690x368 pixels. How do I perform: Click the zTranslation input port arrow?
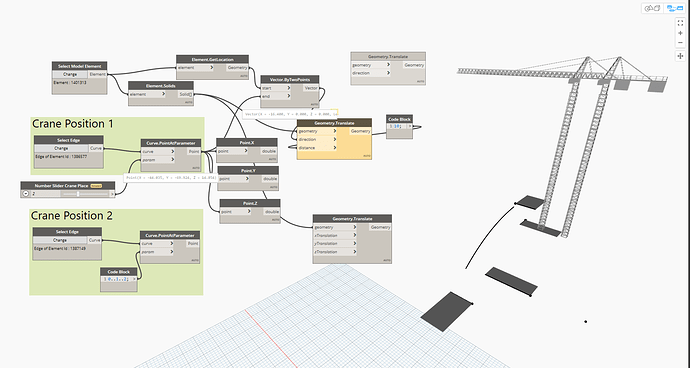tap(354, 252)
